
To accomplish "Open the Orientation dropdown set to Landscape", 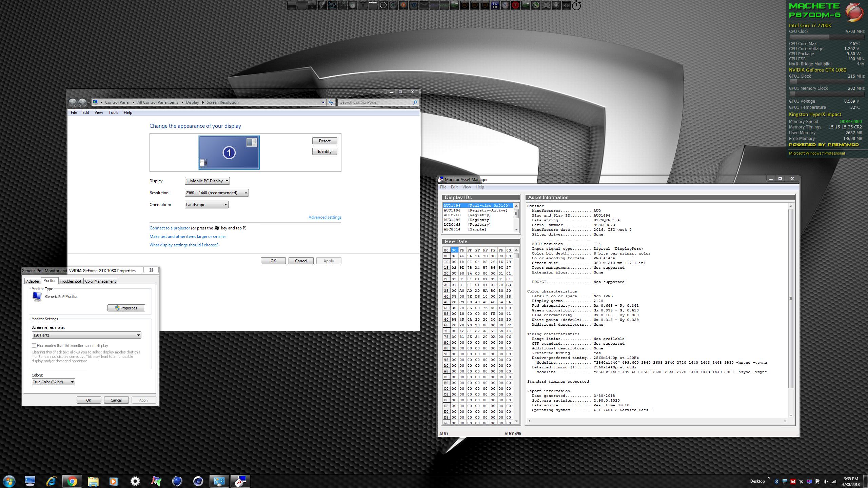I will pyautogui.click(x=206, y=205).
